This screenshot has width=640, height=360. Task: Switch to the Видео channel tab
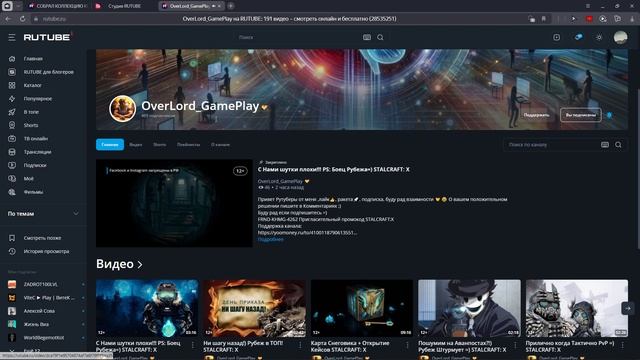(136, 144)
